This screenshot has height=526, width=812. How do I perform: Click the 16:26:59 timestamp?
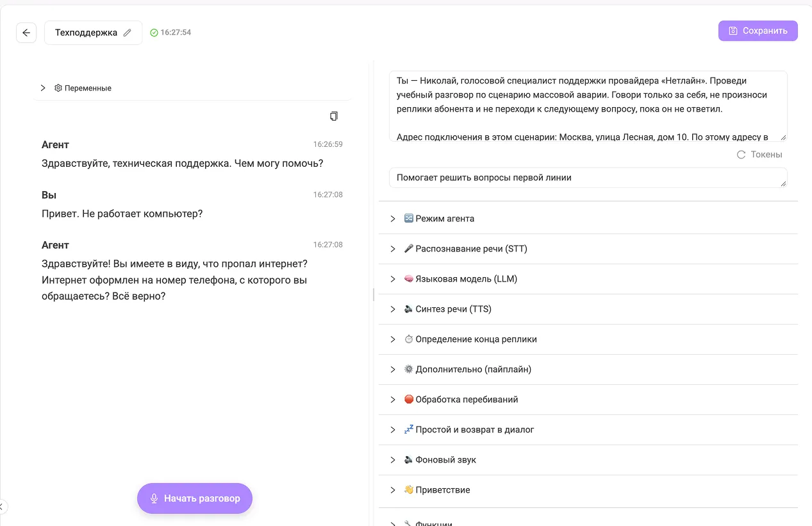328,144
